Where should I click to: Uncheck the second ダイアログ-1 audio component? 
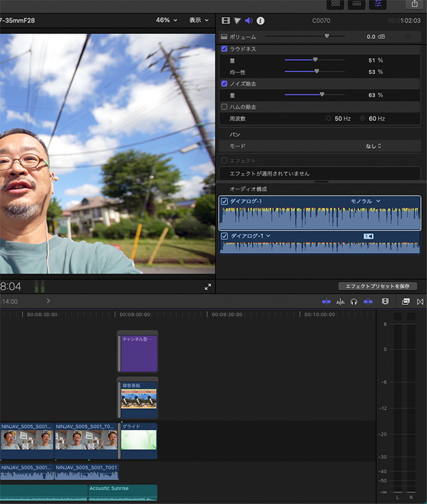coord(224,236)
